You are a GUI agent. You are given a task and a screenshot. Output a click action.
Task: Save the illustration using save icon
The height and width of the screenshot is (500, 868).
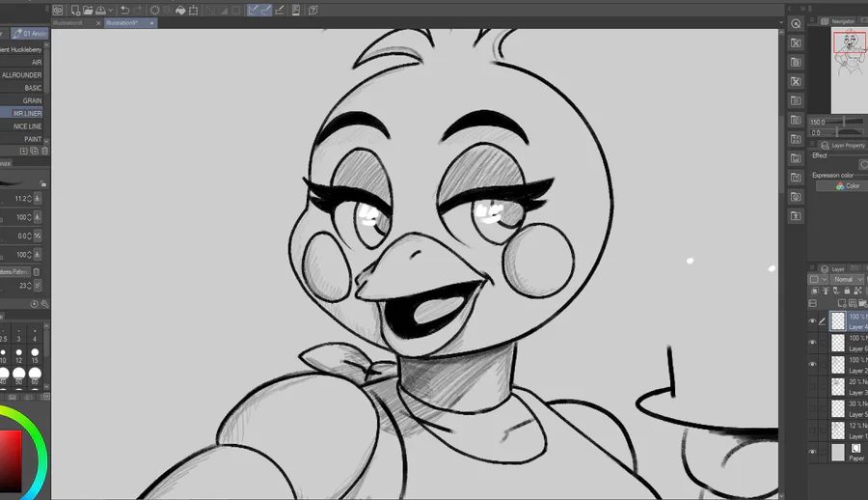tap(100, 10)
